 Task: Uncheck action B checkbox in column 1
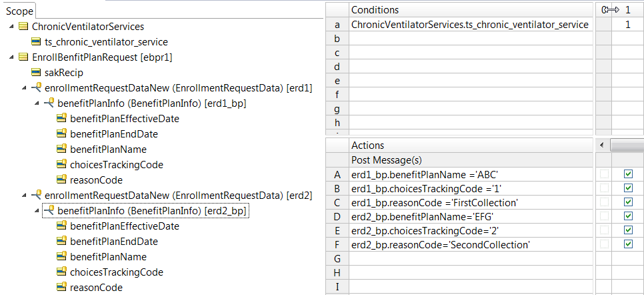point(628,188)
